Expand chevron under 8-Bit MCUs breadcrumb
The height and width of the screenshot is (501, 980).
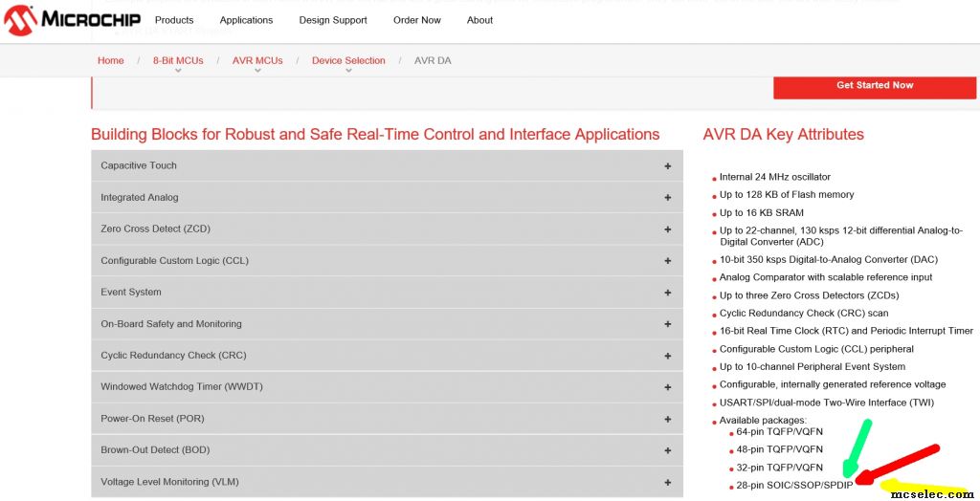point(178,71)
